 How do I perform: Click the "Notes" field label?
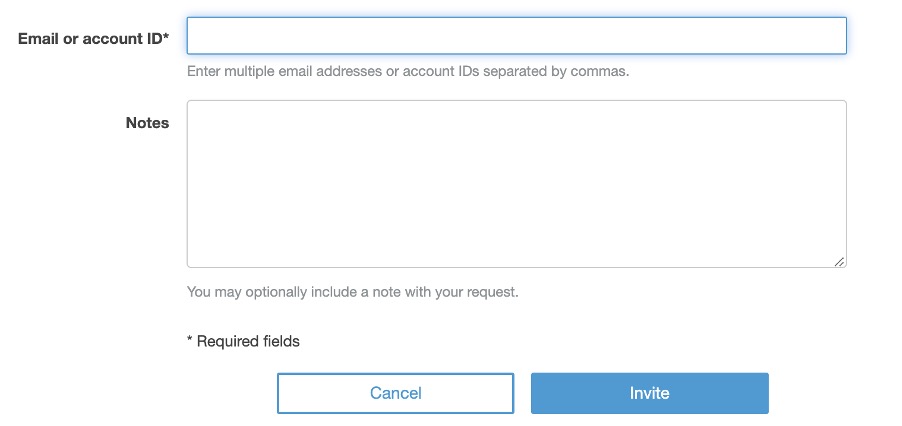click(147, 123)
